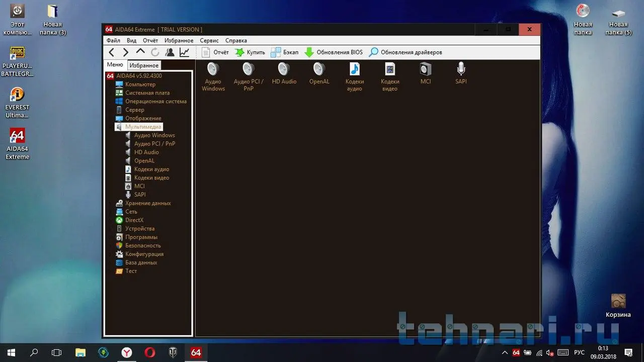Image resolution: width=644 pixels, height=362 pixels.
Task: Select Программы in the sidebar tree
Action: click(x=136, y=237)
